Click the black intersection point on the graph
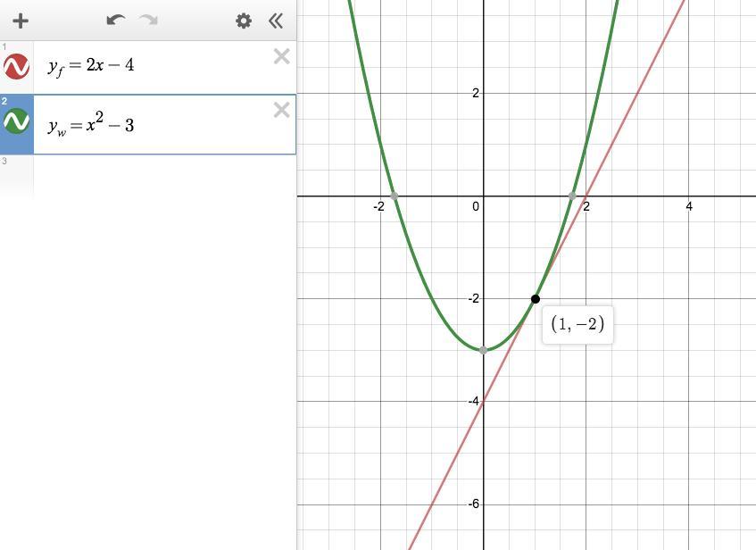Image resolution: width=756 pixels, height=550 pixels. point(536,299)
